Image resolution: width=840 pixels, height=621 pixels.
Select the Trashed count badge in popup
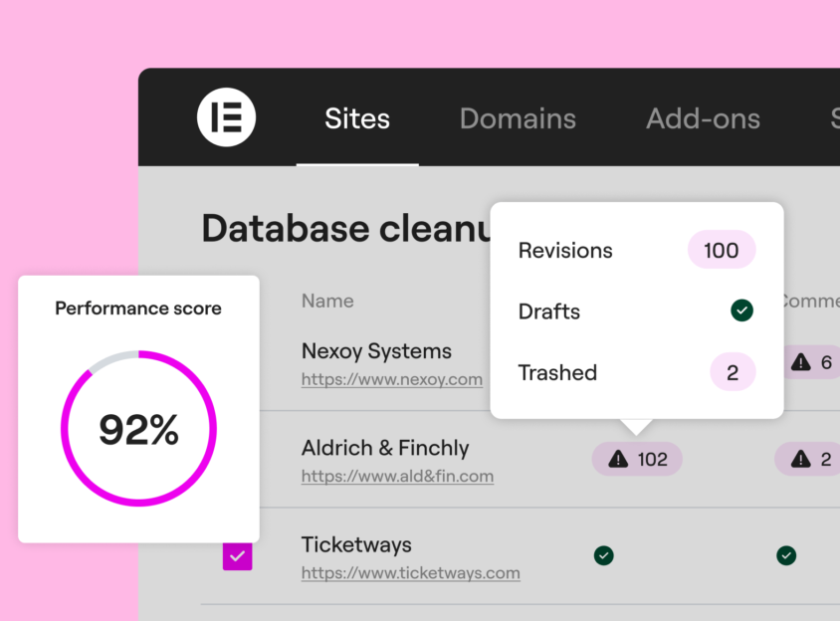click(x=733, y=373)
